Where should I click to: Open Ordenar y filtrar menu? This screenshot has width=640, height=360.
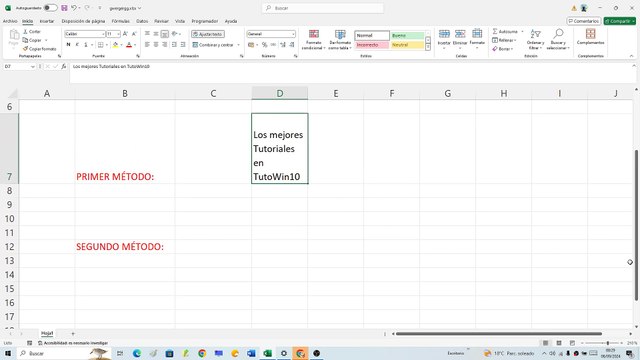(x=535, y=39)
